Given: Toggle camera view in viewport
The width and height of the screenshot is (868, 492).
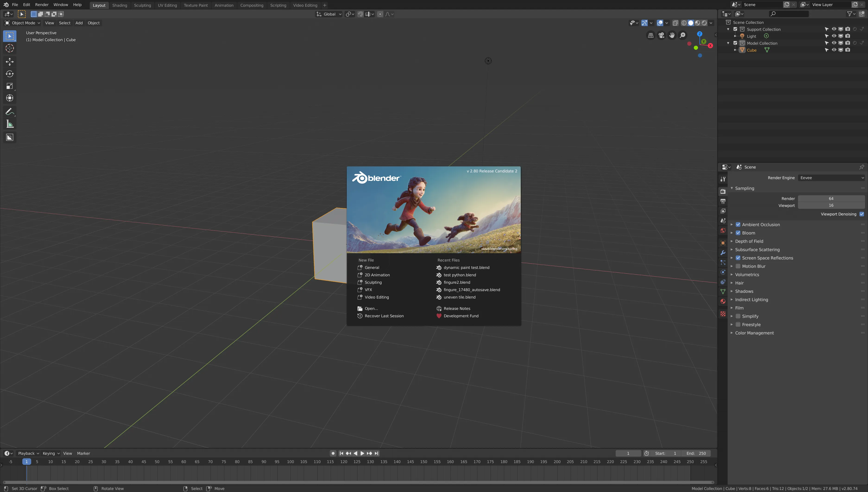Looking at the screenshot, I should (661, 35).
